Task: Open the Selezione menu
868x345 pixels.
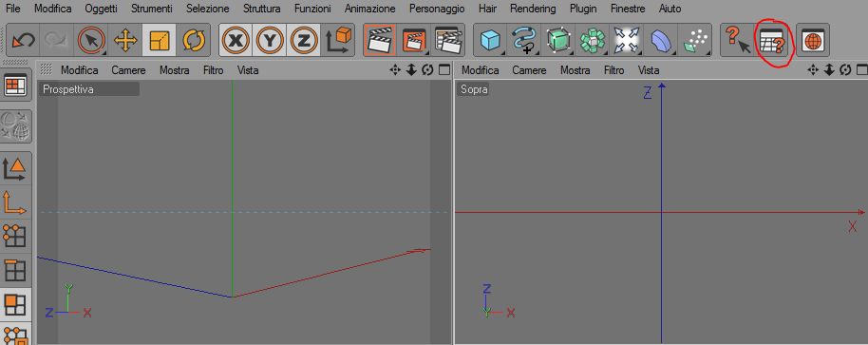Action: [x=208, y=9]
